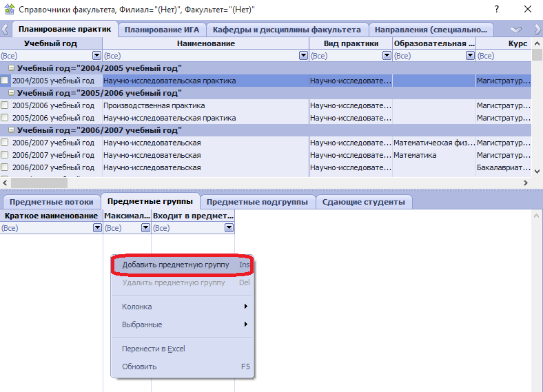
Task: Click the upper grid's vertical scrollbar
Action: click(537, 117)
